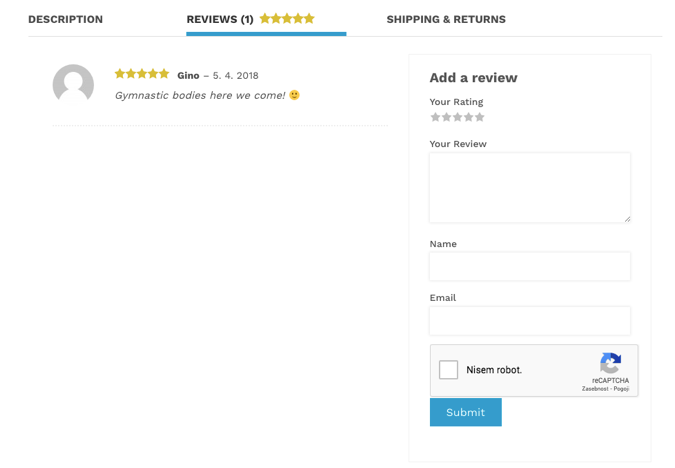
Task: Focus the Your Review text area
Action: coord(529,187)
